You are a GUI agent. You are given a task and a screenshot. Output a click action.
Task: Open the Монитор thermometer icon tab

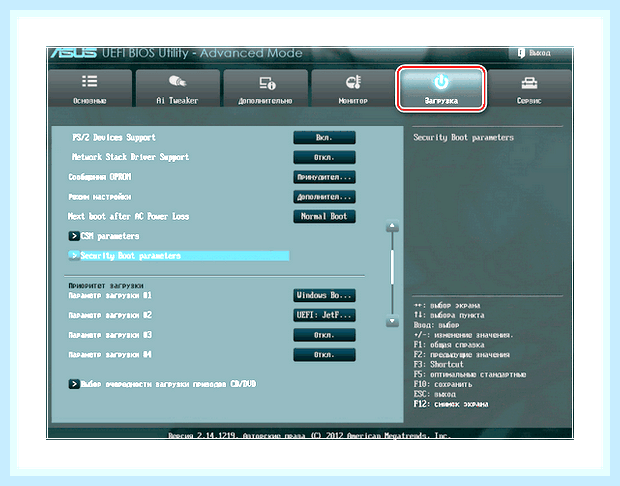click(x=353, y=82)
